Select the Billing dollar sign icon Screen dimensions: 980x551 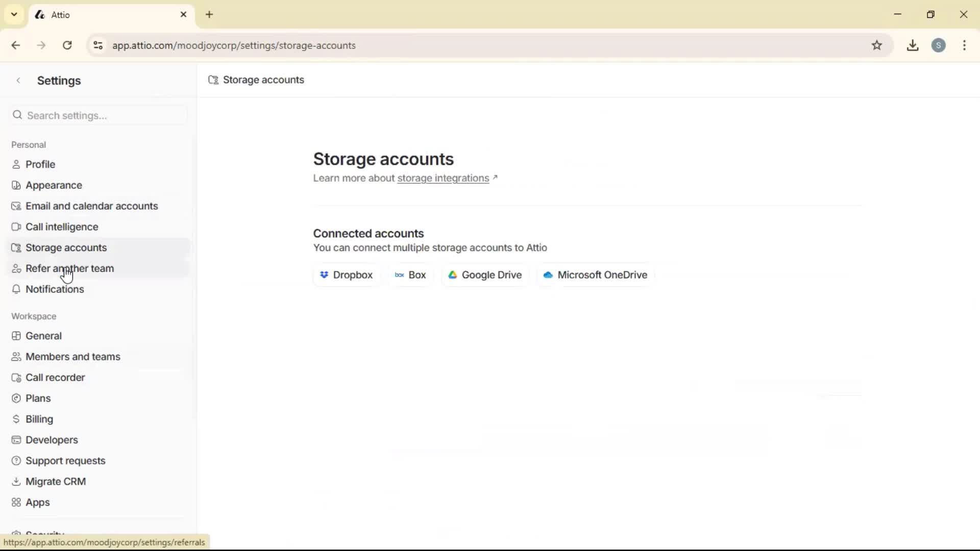[x=17, y=419]
